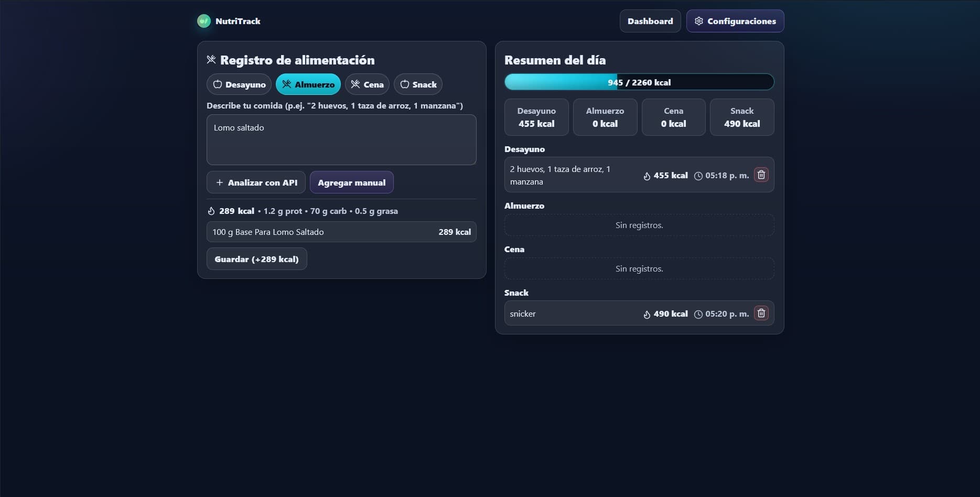Go to the Dashboard

(650, 21)
